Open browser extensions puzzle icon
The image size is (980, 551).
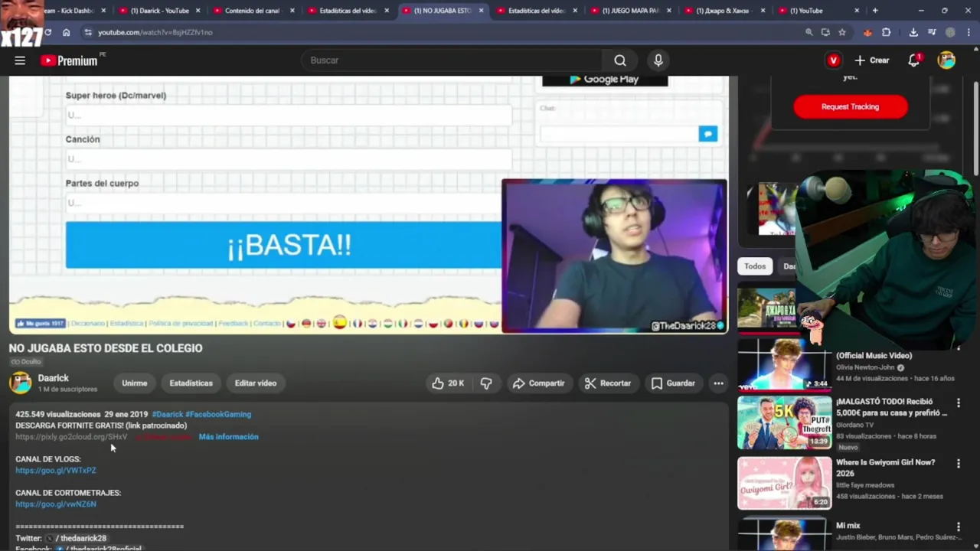[886, 32]
